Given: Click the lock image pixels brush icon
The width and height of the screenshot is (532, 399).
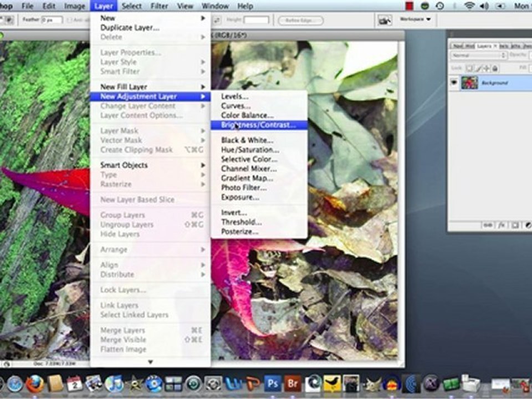Looking at the screenshot, I should (x=478, y=68).
